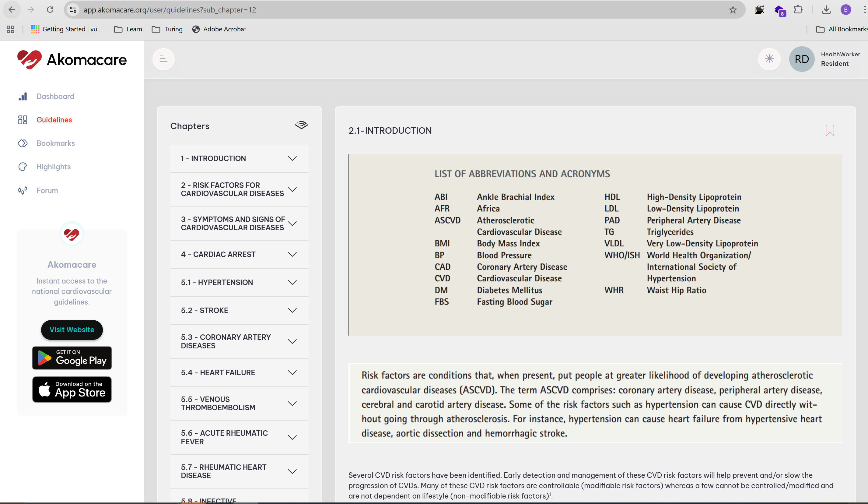Open the Bookmarks sidebar item

click(x=55, y=143)
